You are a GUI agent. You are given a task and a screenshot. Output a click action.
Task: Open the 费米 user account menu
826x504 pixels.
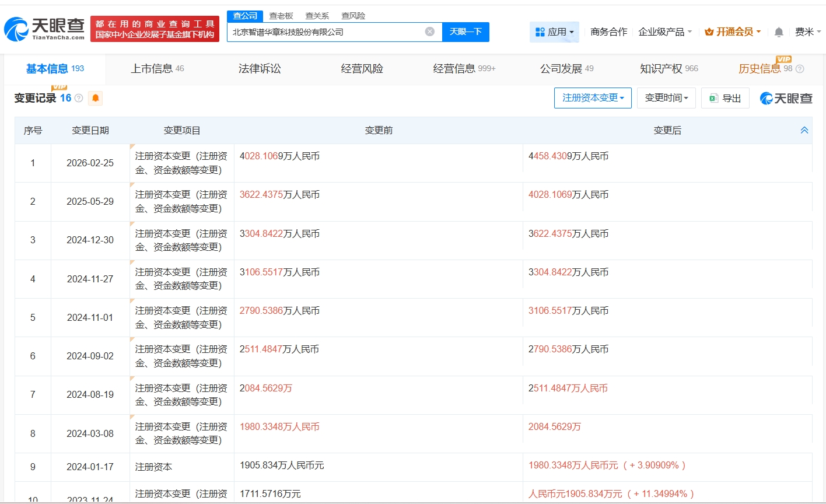pyautogui.click(x=808, y=32)
